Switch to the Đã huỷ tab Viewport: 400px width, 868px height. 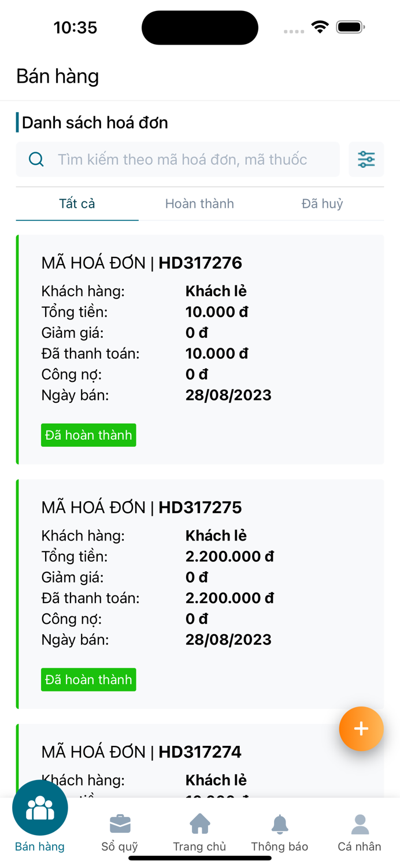322,204
